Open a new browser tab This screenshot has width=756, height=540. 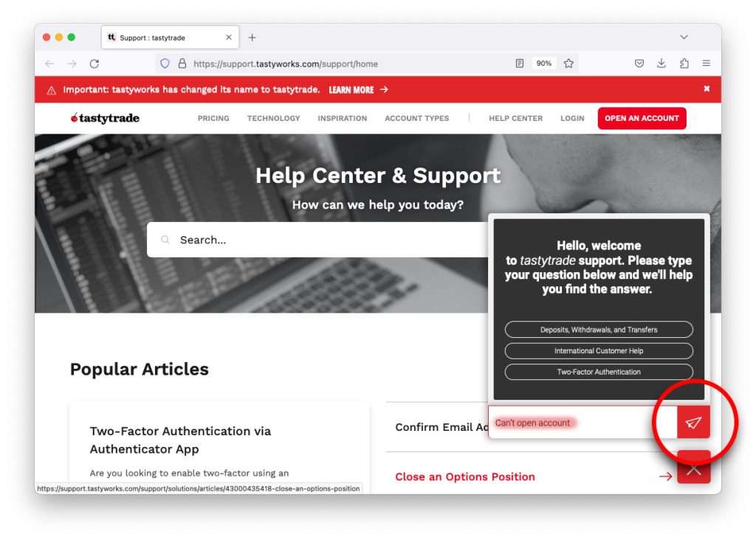(x=252, y=38)
